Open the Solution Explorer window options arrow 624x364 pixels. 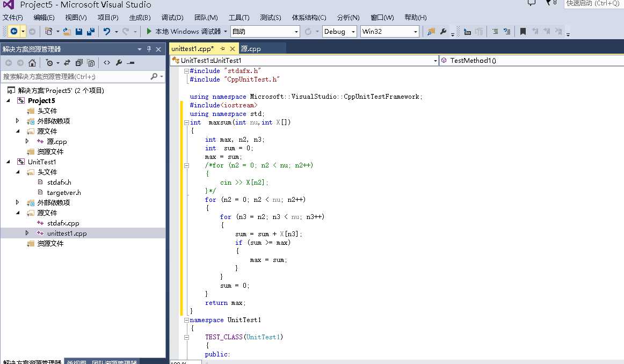pyautogui.click(x=139, y=49)
